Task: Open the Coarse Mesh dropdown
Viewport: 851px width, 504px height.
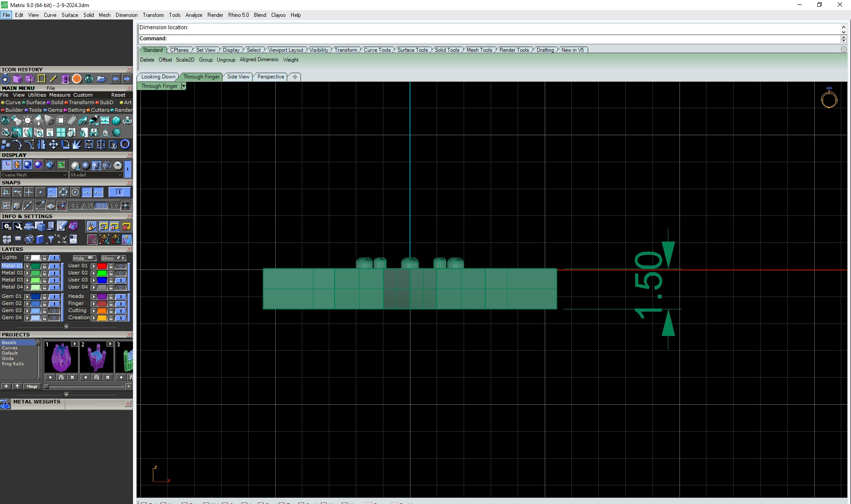Action: 34,175
